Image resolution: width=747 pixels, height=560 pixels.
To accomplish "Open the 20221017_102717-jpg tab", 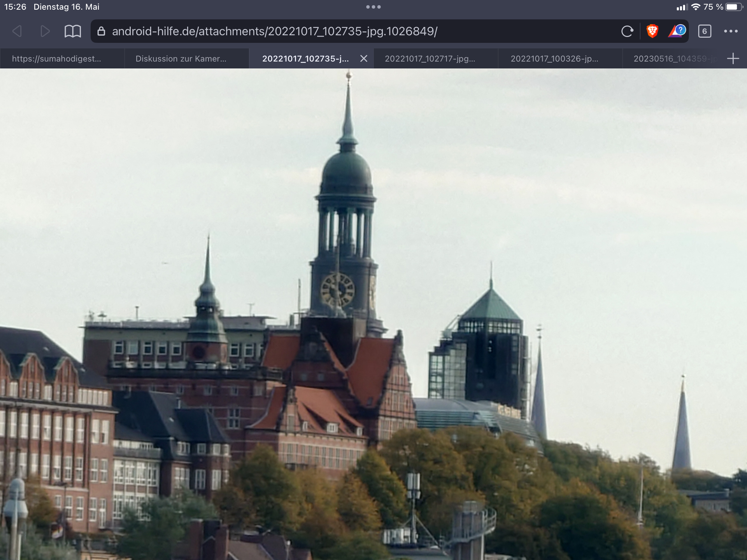I will 430,59.
